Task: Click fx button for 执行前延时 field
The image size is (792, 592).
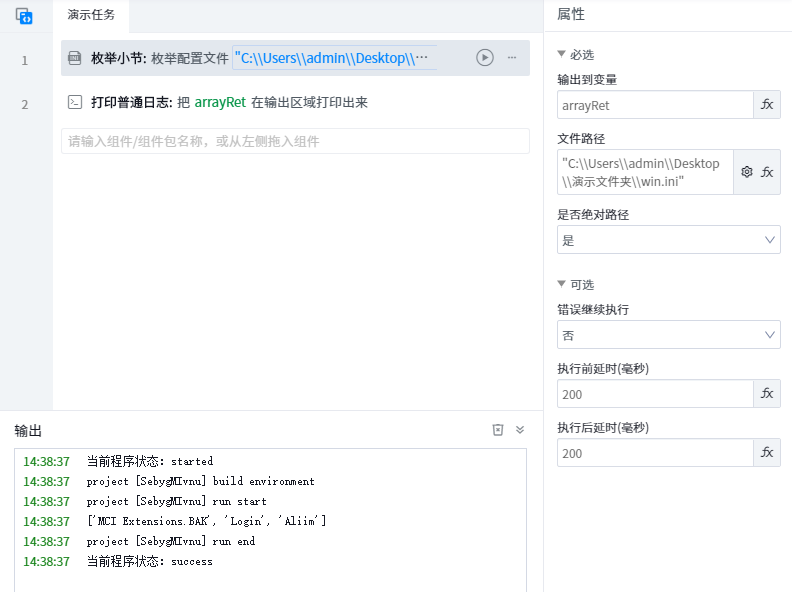Action: click(x=767, y=394)
